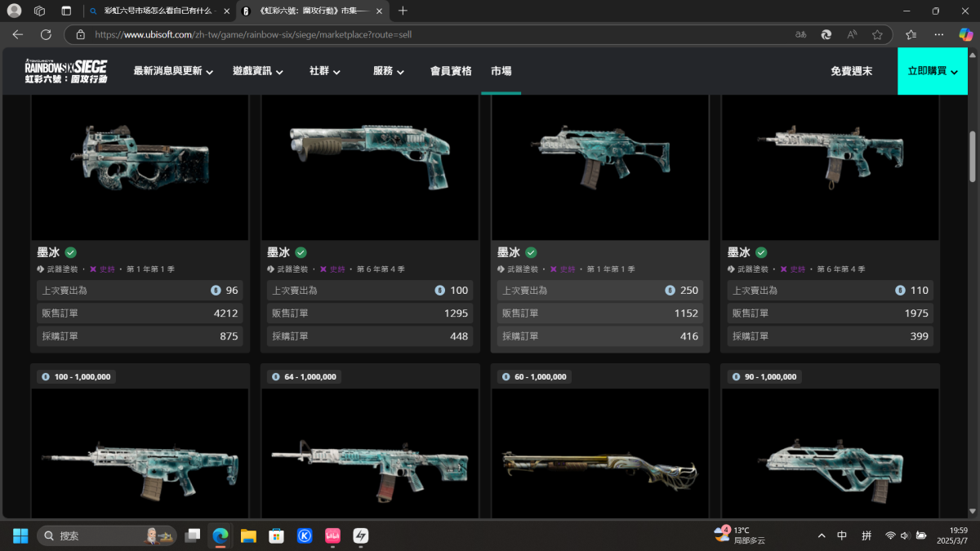Viewport: 980px width, 551px height.
Task: Open the 會員資格 menu item
Action: pos(451,71)
